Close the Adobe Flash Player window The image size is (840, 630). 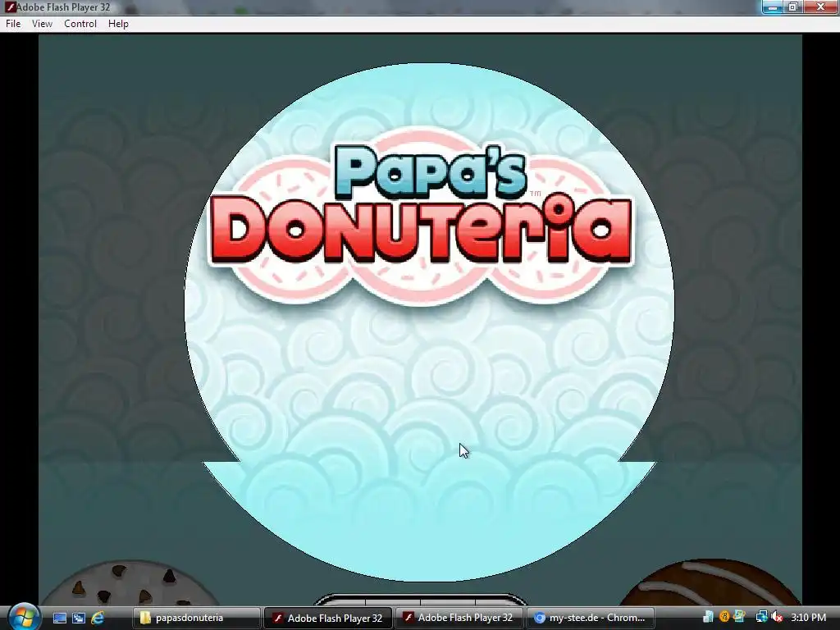pyautogui.click(x=820, y=7)
